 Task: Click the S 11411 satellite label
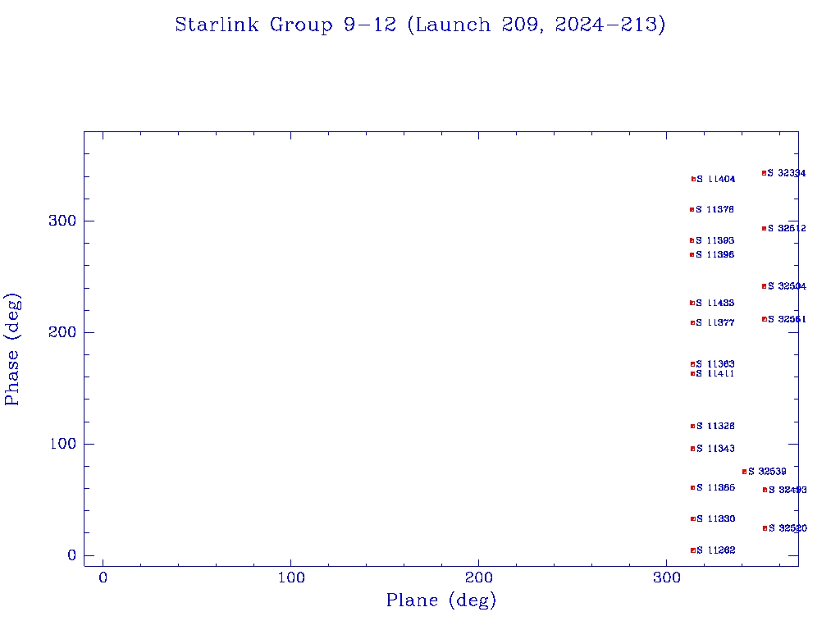point(714,373)
